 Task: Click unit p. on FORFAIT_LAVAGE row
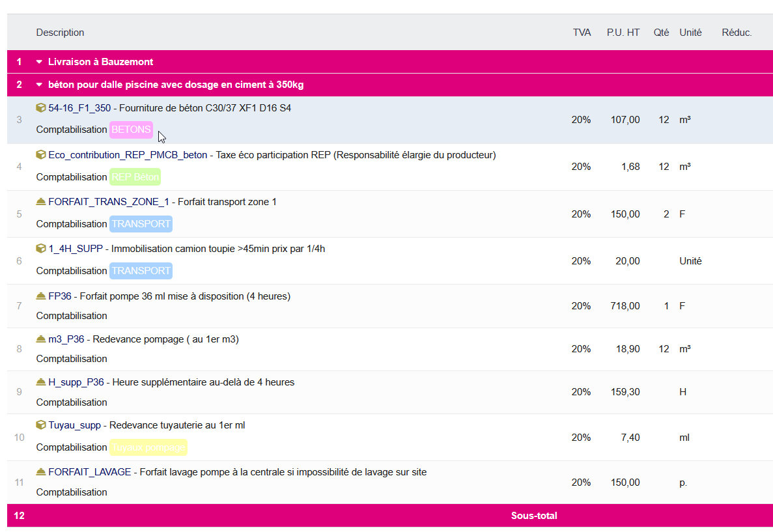click(x=682, y=483)
